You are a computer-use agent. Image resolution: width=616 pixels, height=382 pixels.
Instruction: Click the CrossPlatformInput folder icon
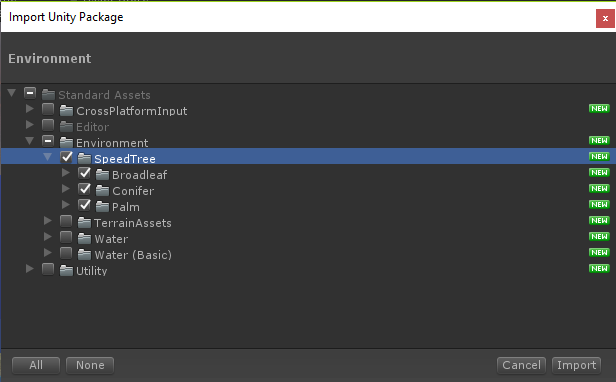pyautogui.click(x=66, y=110)
